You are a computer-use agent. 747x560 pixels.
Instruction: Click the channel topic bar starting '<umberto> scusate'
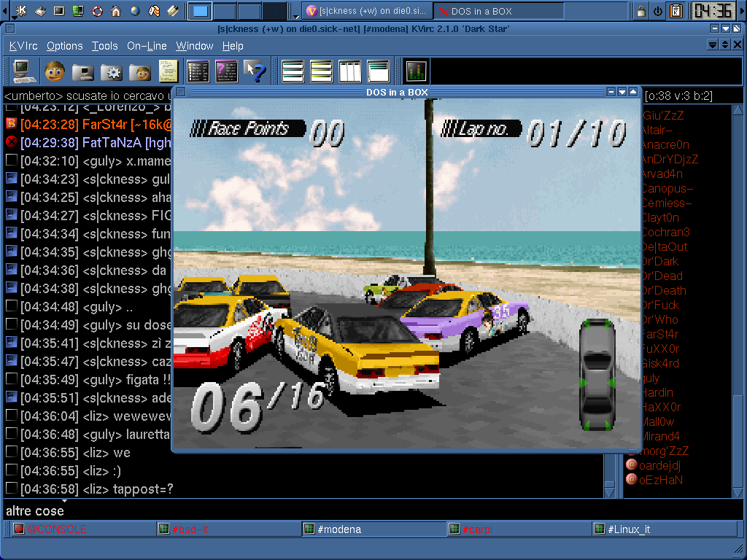[x=88, y=96]
